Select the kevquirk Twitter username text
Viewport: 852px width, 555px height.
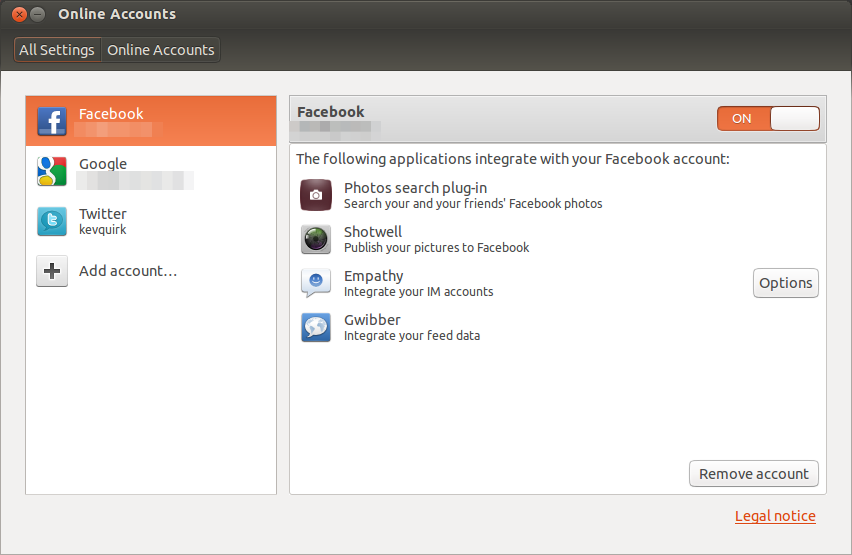pyautogui.click(x=103, y=230)
